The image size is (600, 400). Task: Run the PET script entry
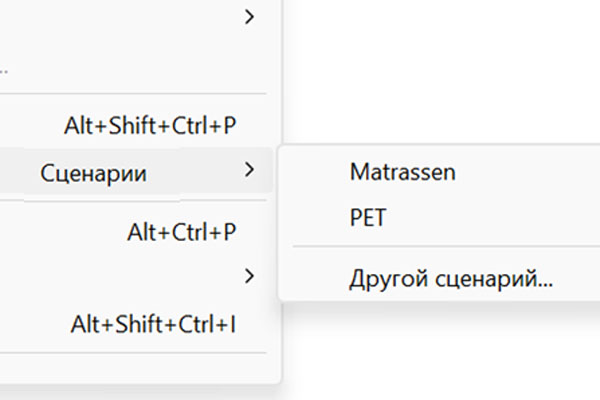368,218
